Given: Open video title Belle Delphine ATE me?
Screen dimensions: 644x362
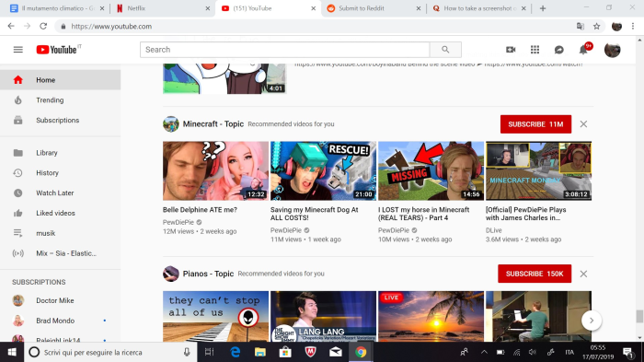Looking at the screenshot, I should [200, 210].
